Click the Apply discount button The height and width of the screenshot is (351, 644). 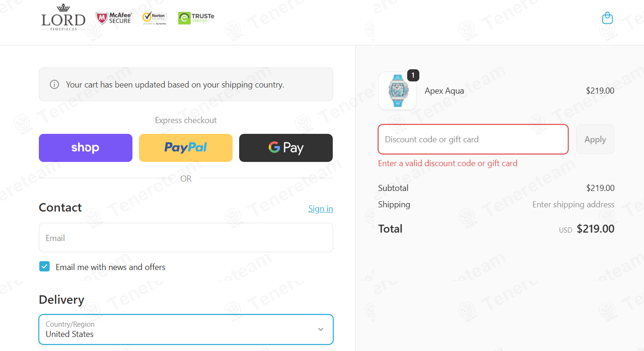(x=595, y=139)
